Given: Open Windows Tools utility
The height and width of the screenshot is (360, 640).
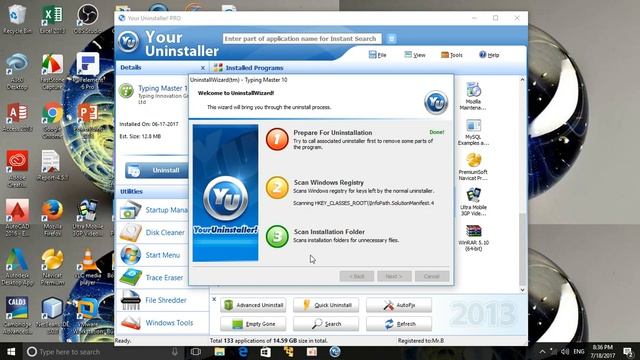Looking at the screenshot, I should (157, 322).
